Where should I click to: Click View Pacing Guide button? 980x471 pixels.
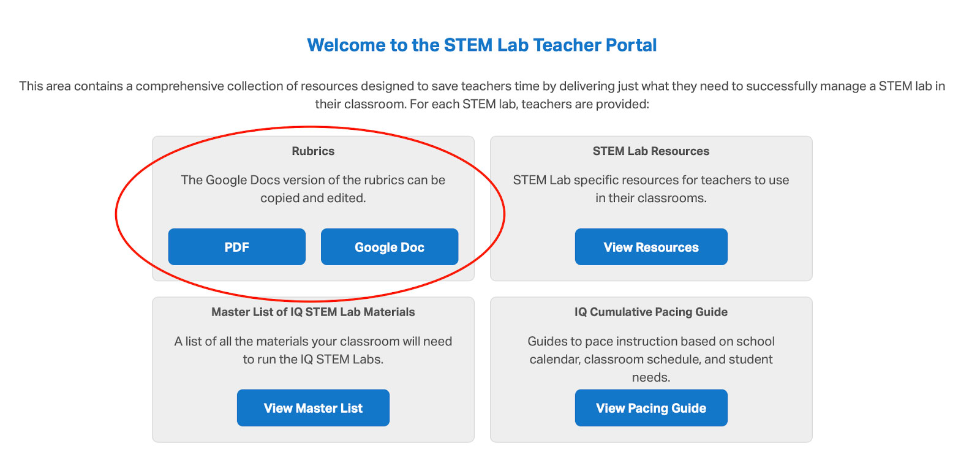point(651,408)
